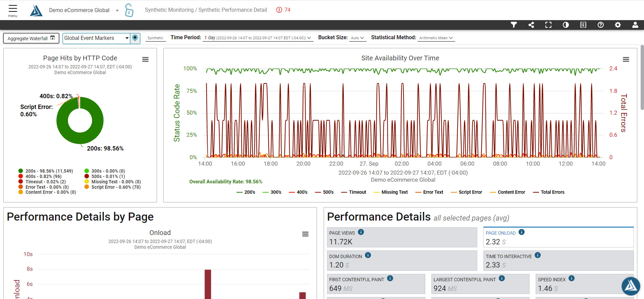Toggle Missing Text series in availability legend
644x299 pixels.
pos(391,192)
